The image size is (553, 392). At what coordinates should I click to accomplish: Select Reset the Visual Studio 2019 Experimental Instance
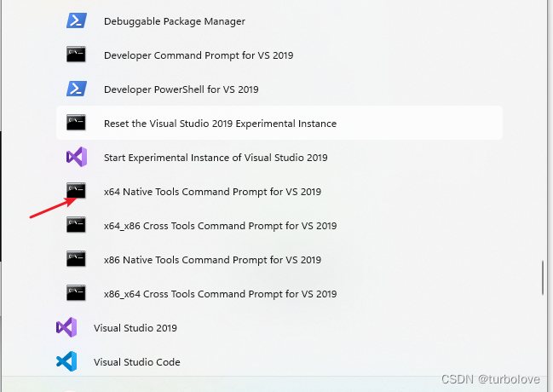pos(279,123)
